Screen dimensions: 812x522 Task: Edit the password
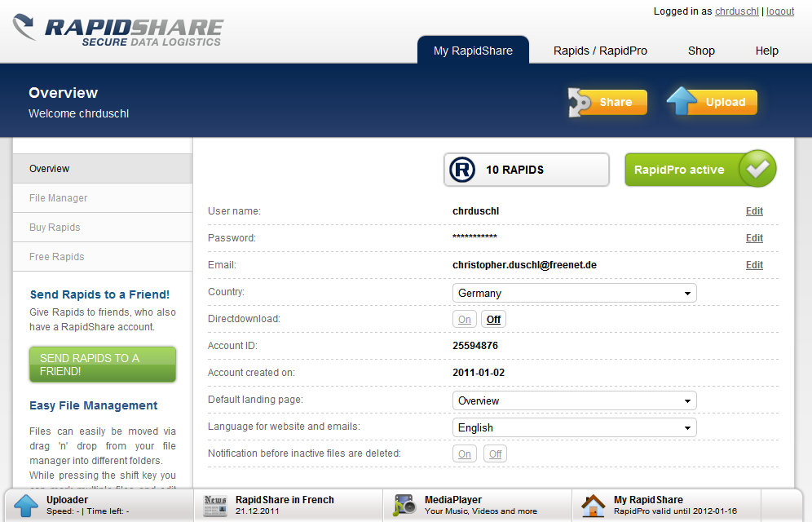(754, 237)
